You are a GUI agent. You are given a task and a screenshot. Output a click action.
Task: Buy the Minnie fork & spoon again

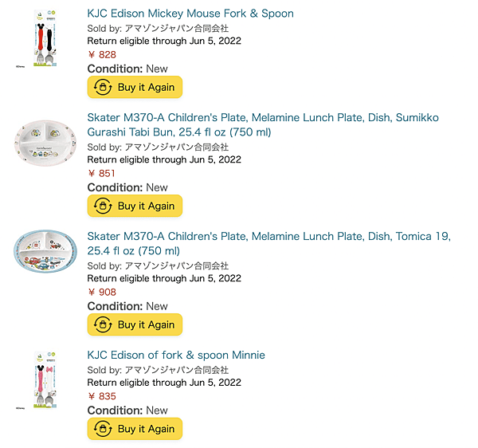pyautogui.click(x=135, y=429)
